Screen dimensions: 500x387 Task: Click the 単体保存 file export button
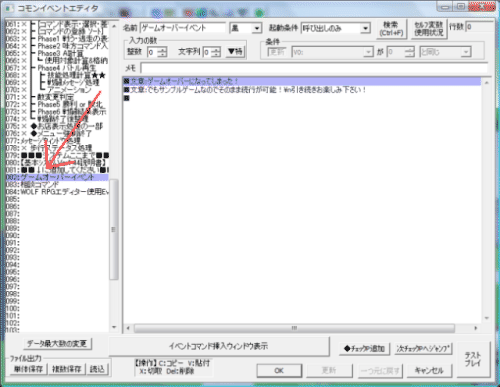[29, 369]
